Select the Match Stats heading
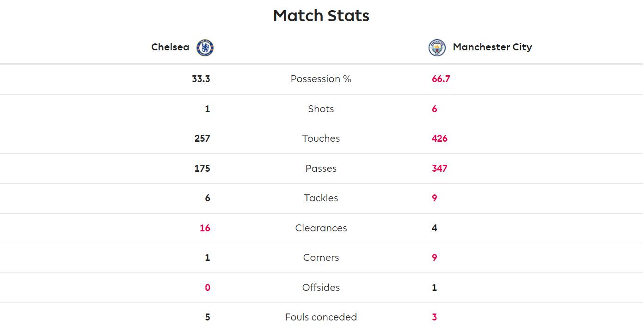 321,16
